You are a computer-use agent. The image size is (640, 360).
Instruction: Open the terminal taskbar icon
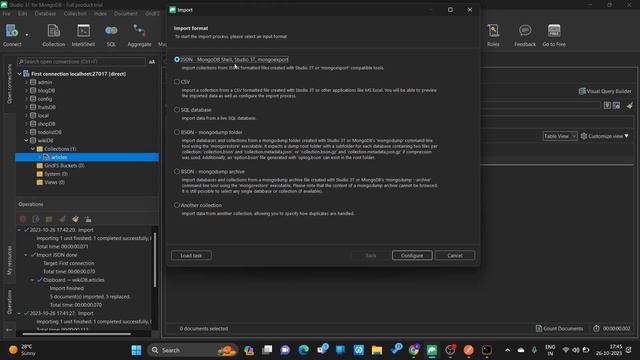pyautogui.click(x=487, y=350)
